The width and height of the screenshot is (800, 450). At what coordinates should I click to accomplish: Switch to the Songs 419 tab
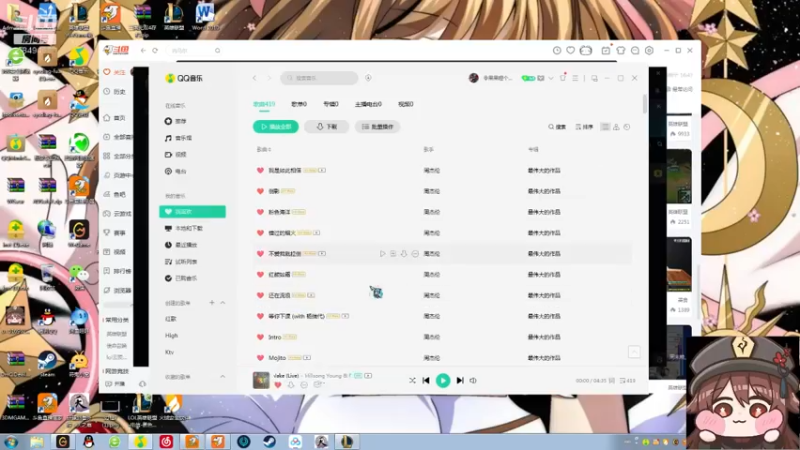point(264,104)
